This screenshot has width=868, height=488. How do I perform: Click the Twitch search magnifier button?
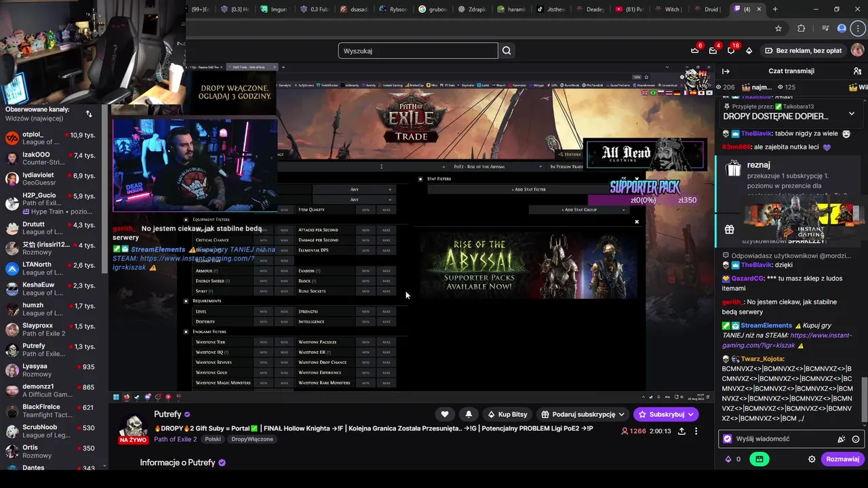507,51
